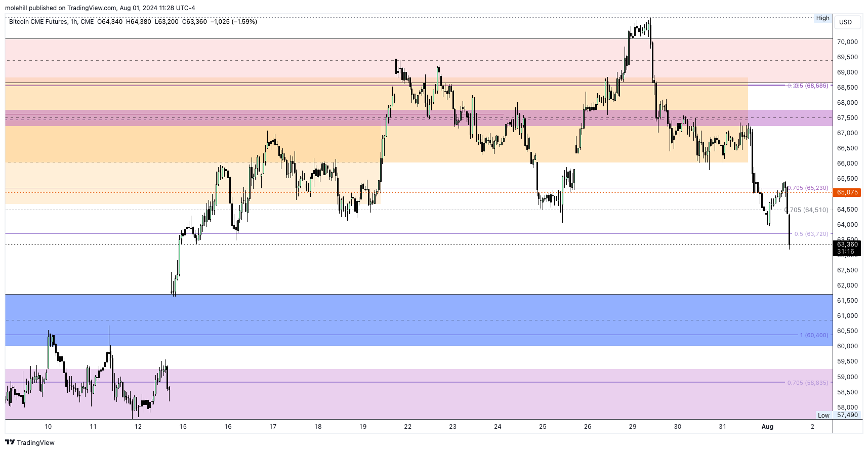This screenshot has height=451, width=868.
Task: Click date 22 on the time axis
Action: coord(408,427)
